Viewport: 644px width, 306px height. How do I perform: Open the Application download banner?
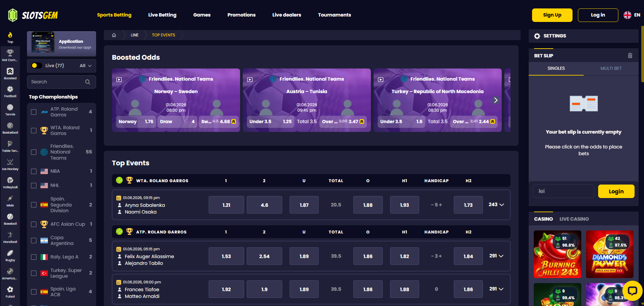pyautogui.click(x=61, y=44)
